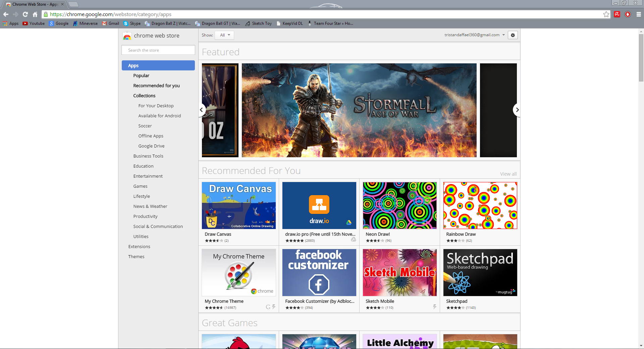This screenshot has width=644, height=349.
Task: Open the Sketch Mobile thumbnail
Action: coord(400,273)
